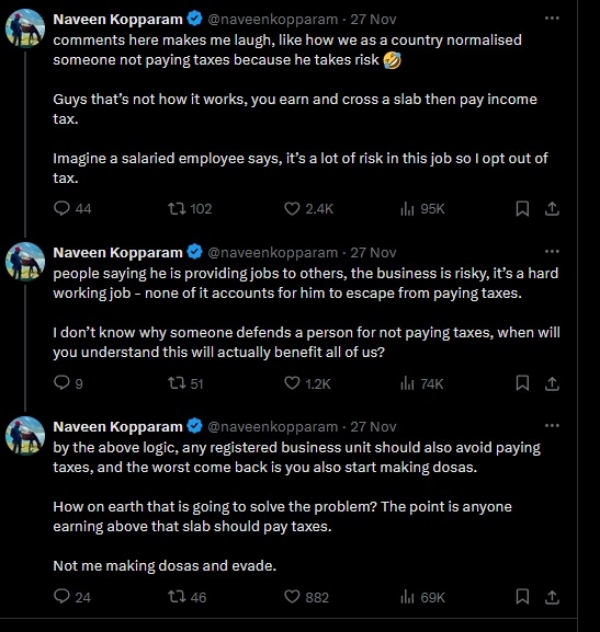
Task: Retweet the first tweet with 102 reposts
Action: (x=178, y=208)
